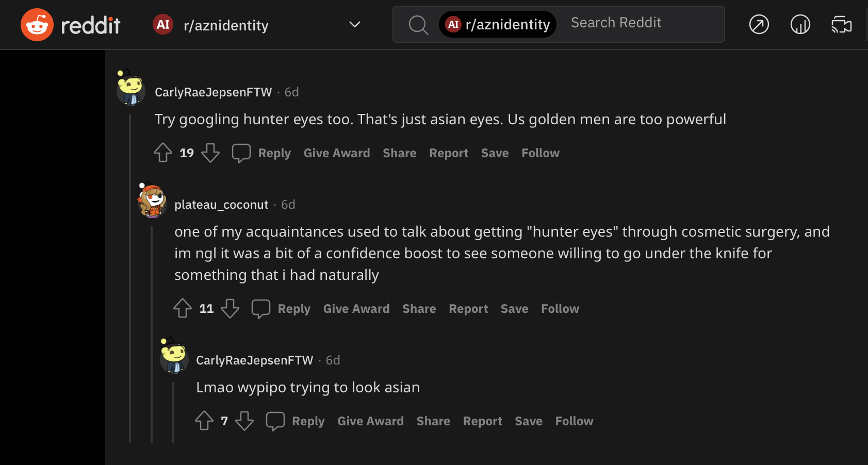Image resolution: width=868 pixels, height=465 pixels.
Task: Upvote the comment with 19 points
Action: coord(163,153)
